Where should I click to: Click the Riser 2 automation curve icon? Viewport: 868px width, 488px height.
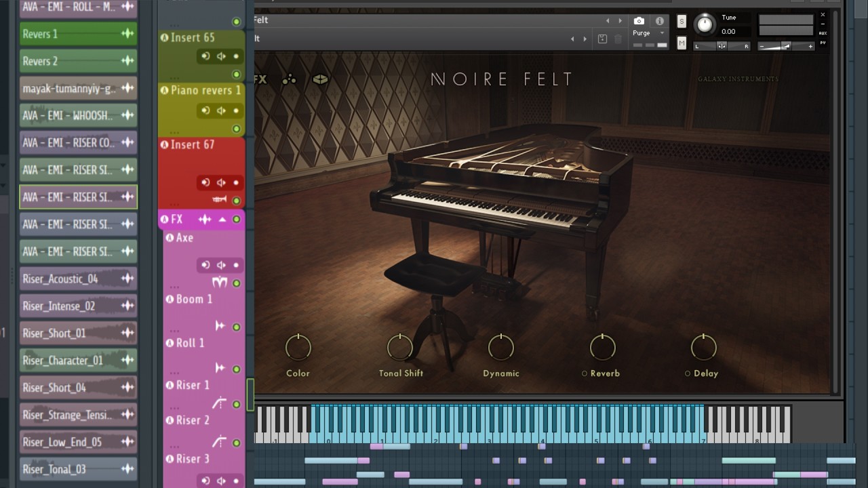219,443
